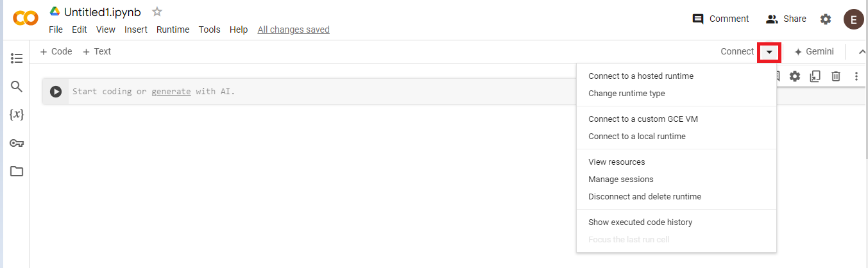Viewport: 868px width, 268px height.
Task: Select Connect to a hosted runtime
Action: (x=641, y=76)
